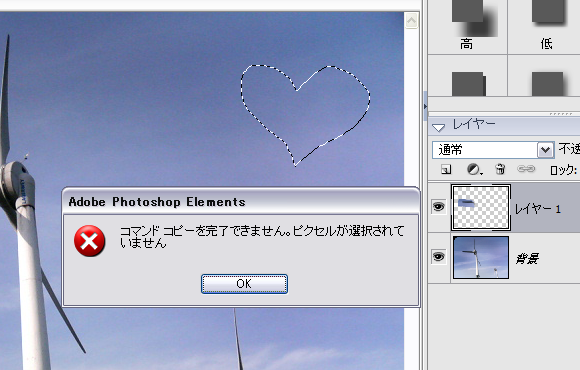Hide the レイヤー 1 layer eye icon
This screenshot has width=580, height=370.
[x=439, y=206]
